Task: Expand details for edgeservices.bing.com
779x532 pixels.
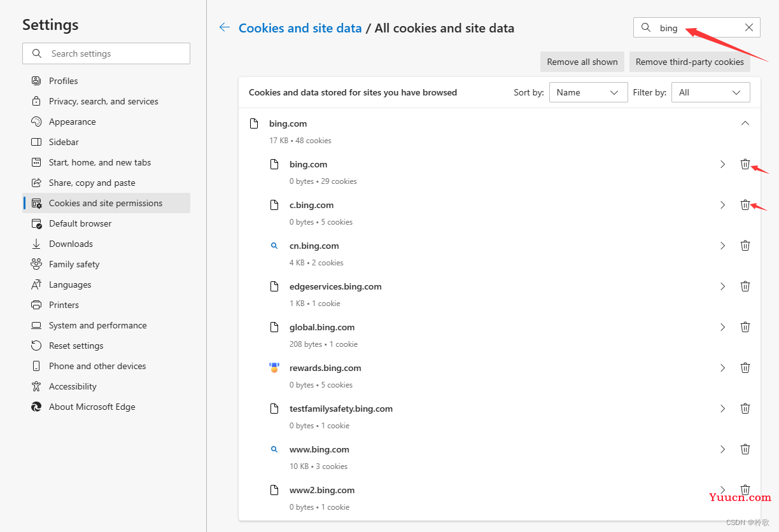Action: 722,286
